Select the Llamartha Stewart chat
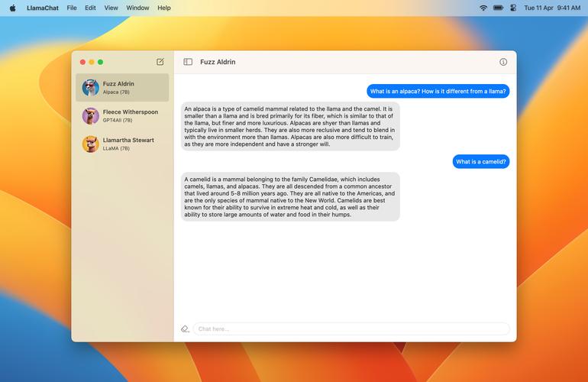Screen dimensions: 588x382 (x=122, y=144)
